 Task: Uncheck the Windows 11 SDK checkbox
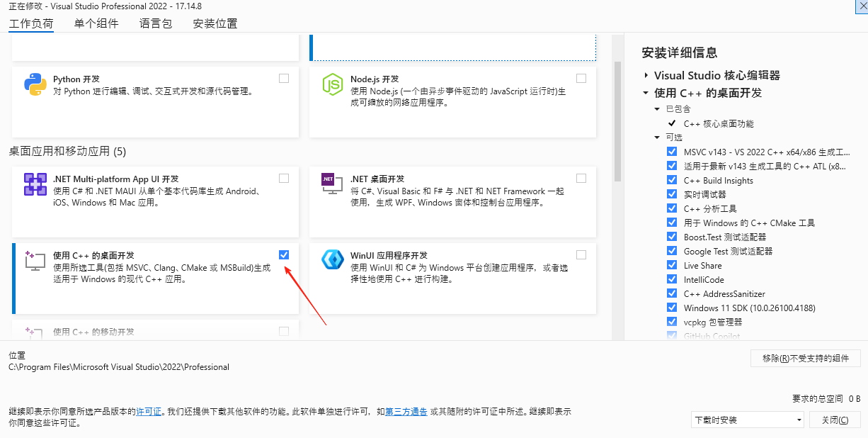[672, 308]
